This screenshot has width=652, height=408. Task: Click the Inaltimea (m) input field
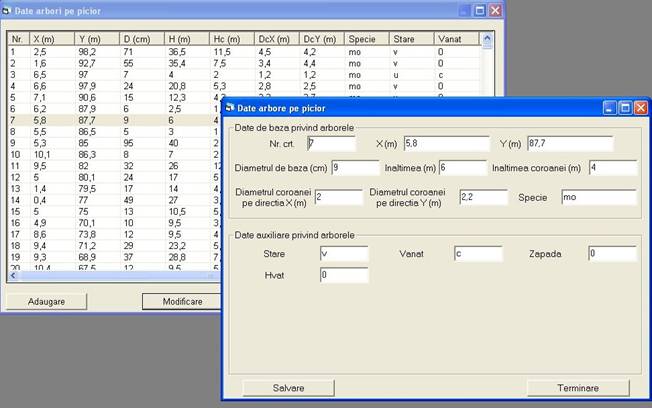point(463,168)
